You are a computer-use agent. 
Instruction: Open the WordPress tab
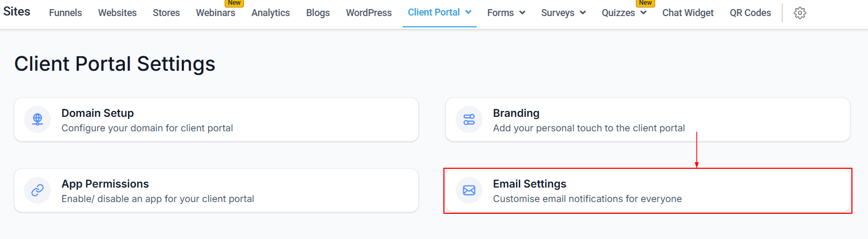pos(369,13)
